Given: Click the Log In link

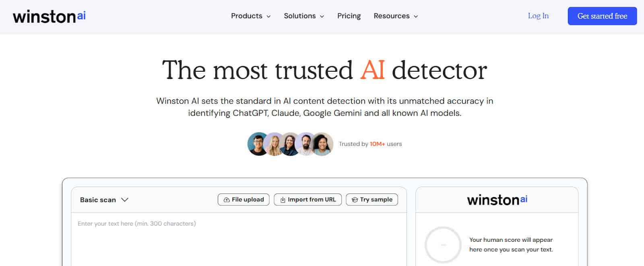Looking at the screenshot, I should (x=538, y=16).
